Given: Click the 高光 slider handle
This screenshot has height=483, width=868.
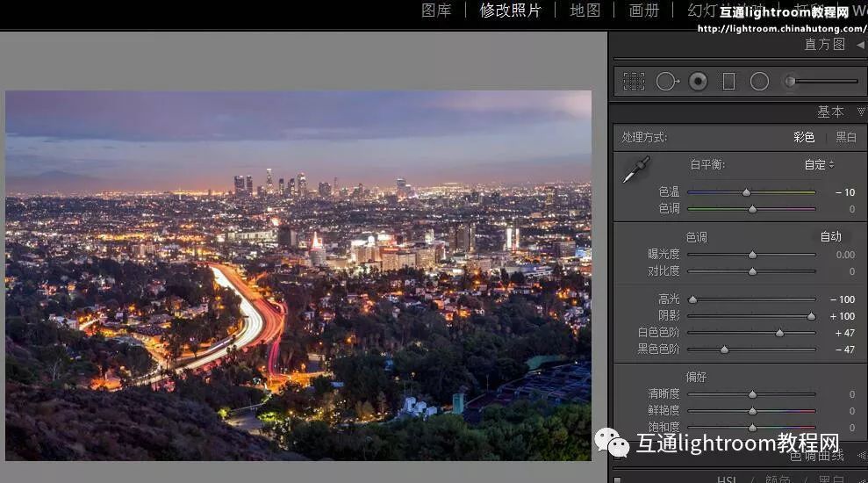Looking at the screenshot, I should 692,299.
